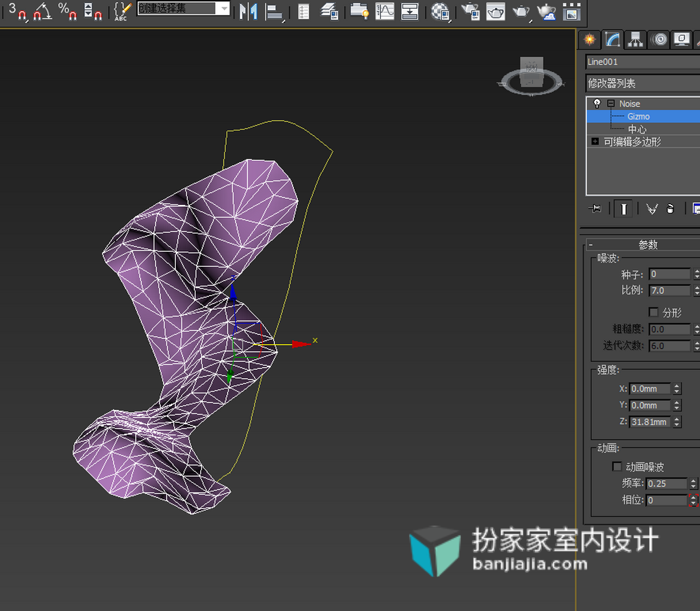Switch to Modify panel tab
The width and height of the screenshot is (700, 611).
click(612, 40)
